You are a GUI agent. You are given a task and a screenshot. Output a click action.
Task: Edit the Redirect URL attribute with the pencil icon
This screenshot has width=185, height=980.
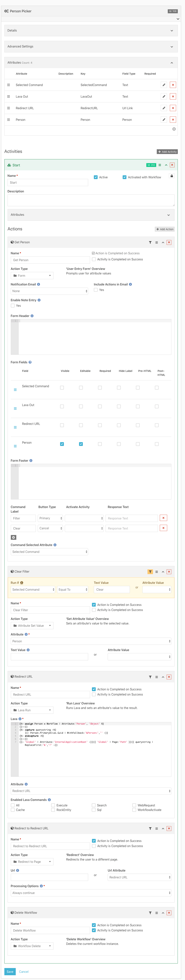pyautogui.click(x=164, y=108)
